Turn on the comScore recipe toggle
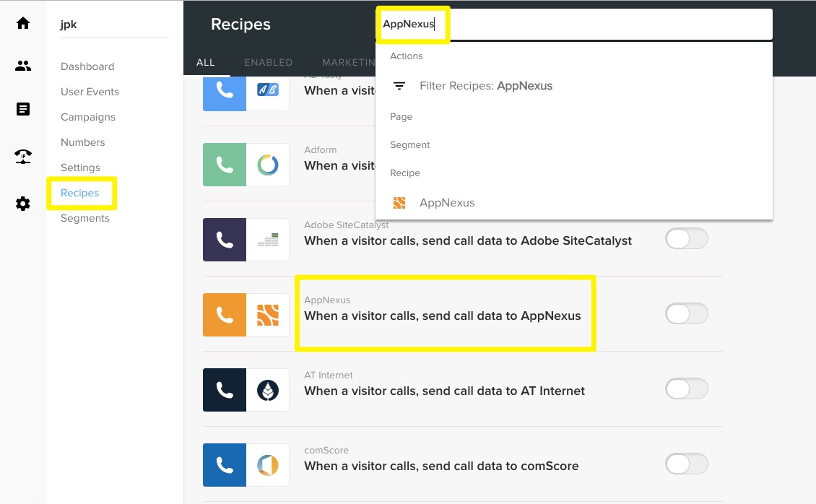Screen dimensions: 816x504 [x=687, y=464]
